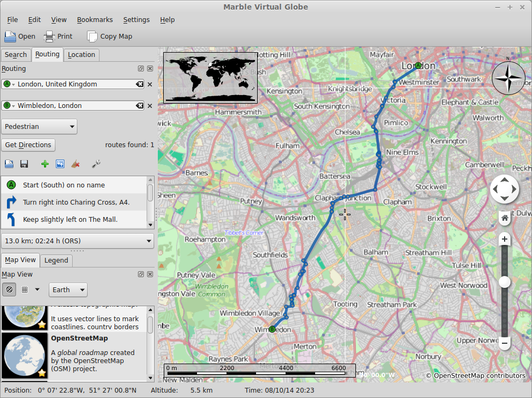Open a route file with the routing open icon
Viewport: 532px width, 398px height.
9,164
